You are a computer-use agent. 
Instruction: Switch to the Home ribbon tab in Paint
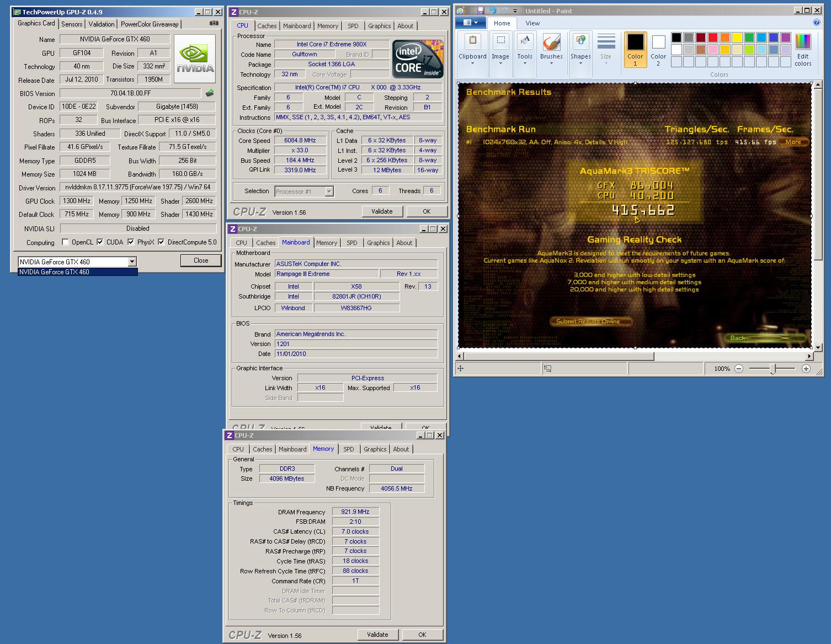(502, 23)
